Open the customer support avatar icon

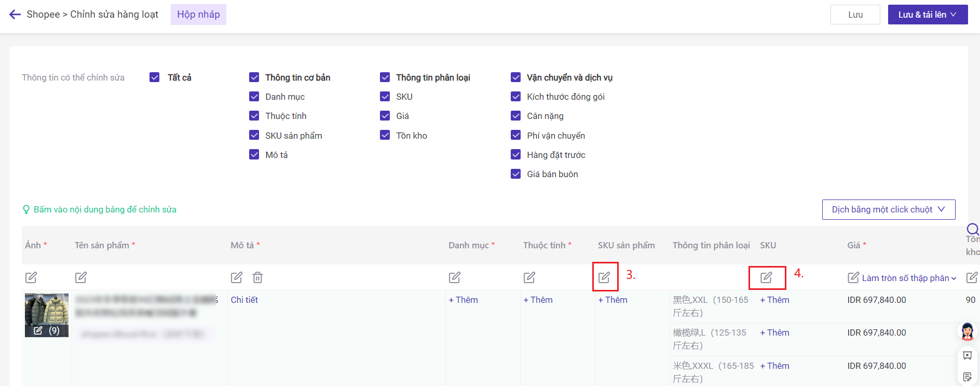967,331
